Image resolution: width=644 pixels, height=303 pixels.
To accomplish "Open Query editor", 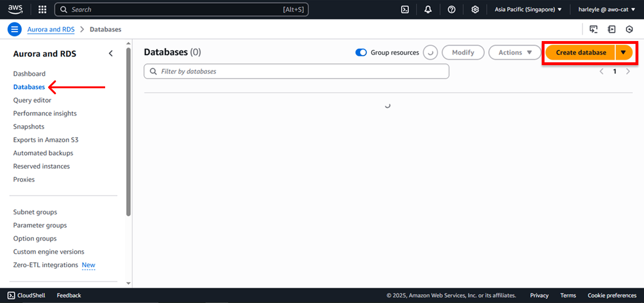I will (32, 100).
